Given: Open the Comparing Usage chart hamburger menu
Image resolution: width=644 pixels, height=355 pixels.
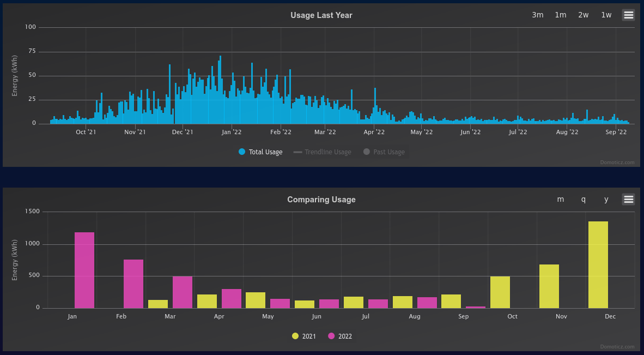Looking at the screenshot, I should [x=628, y=199].
